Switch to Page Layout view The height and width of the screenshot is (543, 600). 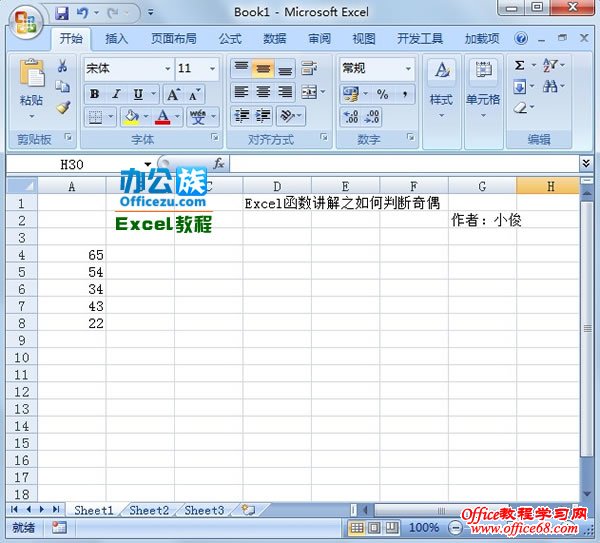[x=374, y=528]
